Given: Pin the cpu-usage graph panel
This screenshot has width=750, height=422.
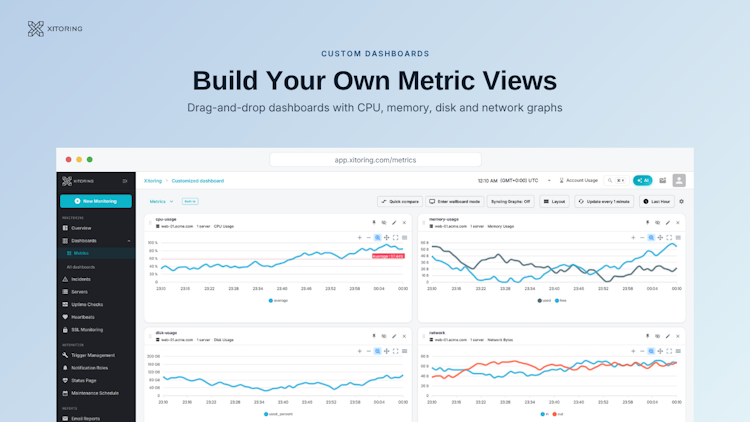Looking at the screenshot, I should point(374,222).
